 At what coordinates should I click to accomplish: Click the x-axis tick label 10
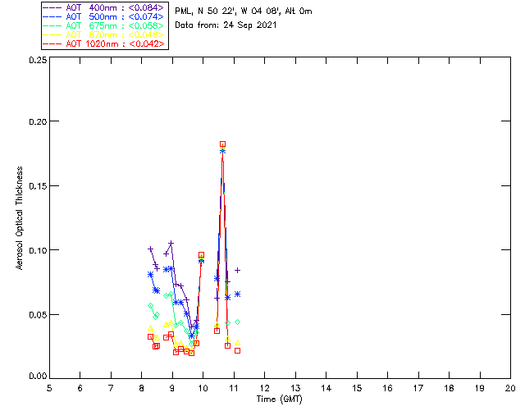point(203,388)
